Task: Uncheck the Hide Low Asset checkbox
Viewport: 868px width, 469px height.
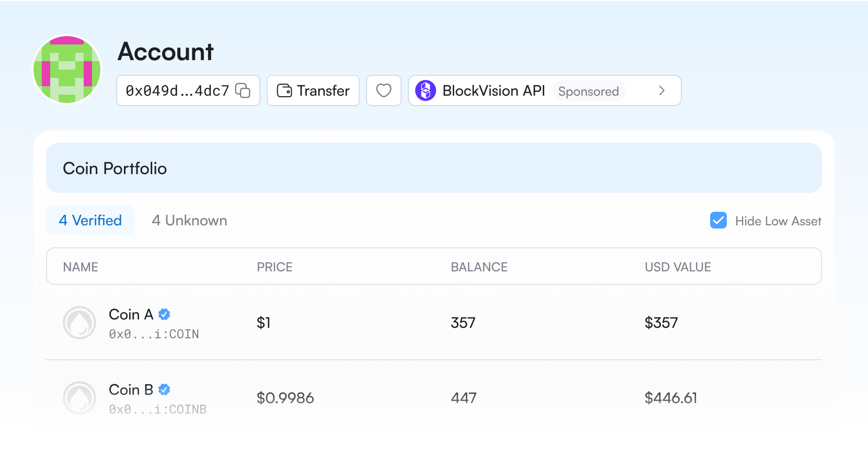Action: (x=718, y=220)
